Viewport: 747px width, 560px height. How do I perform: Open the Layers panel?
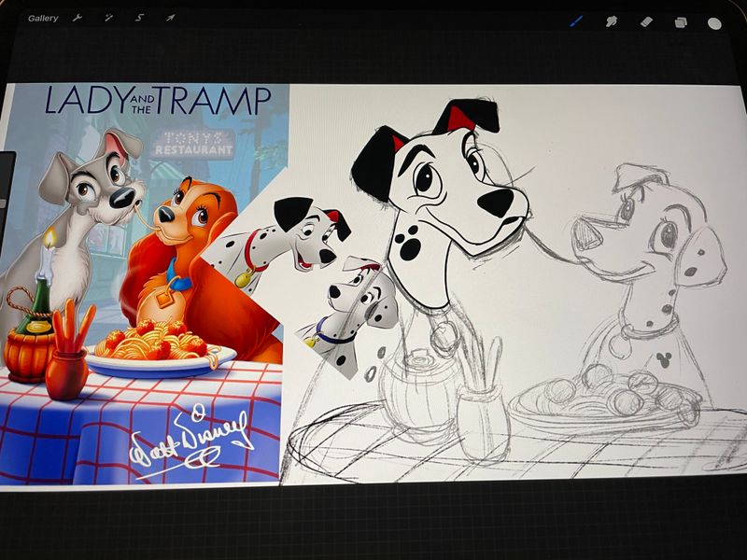(681, 21)
